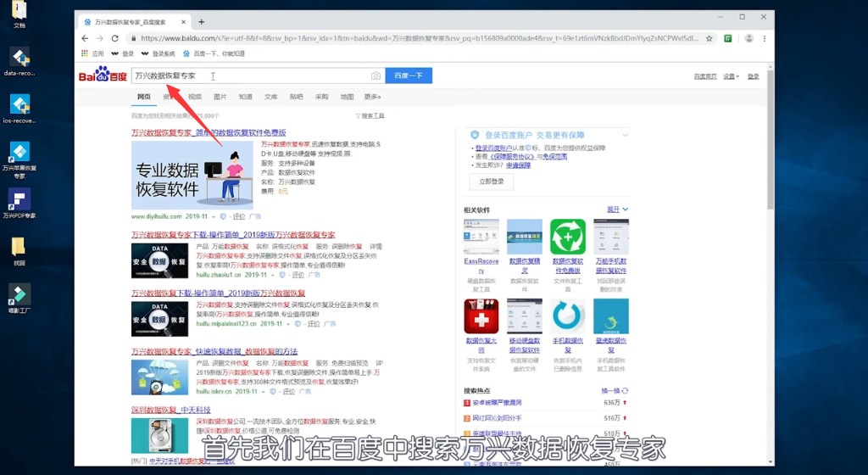Click the hard drive thumbnail image
The image size is (868, 475).
coord(159,436)
